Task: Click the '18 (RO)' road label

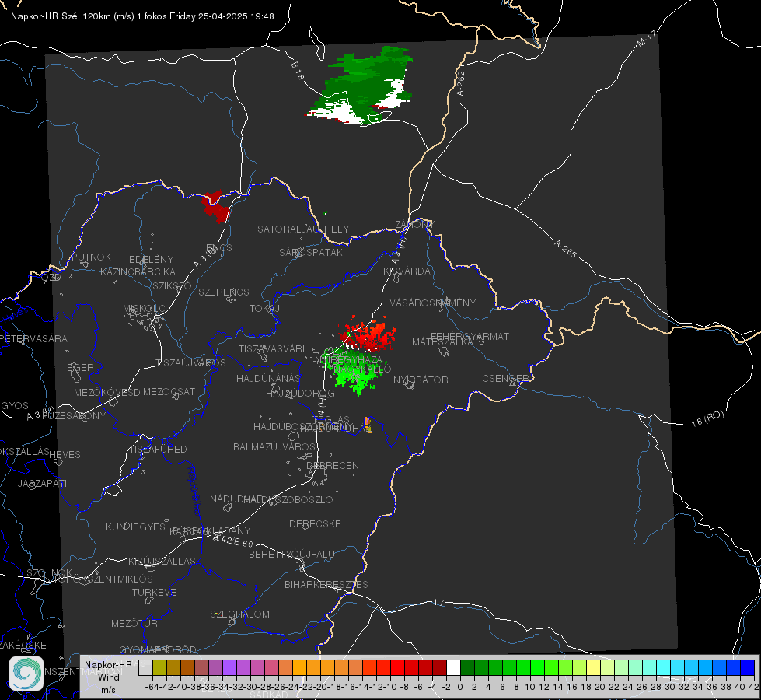Action: [707, 418]
